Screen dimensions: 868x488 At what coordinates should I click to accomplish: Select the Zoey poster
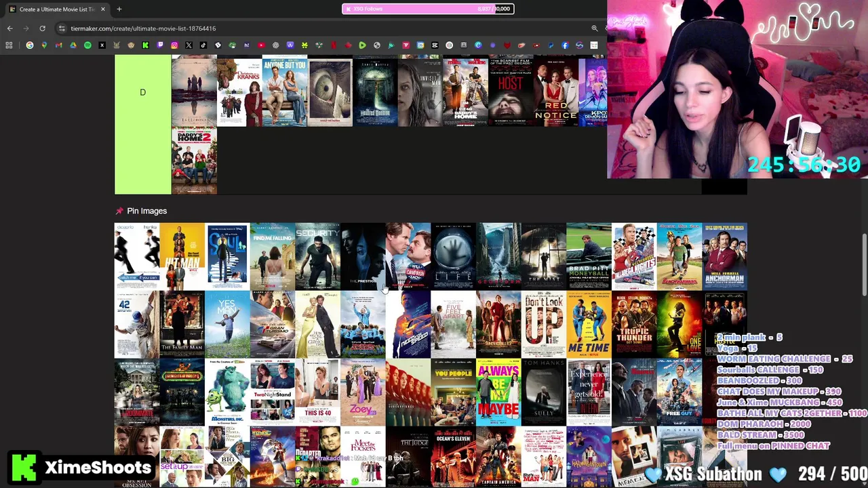[363, 392]
